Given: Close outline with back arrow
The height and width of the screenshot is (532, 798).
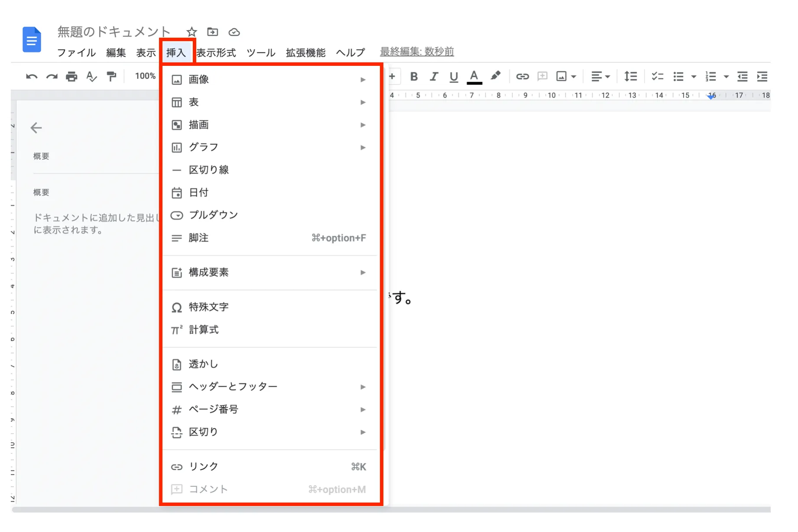Looking at the screenshot, I should 36,128.
